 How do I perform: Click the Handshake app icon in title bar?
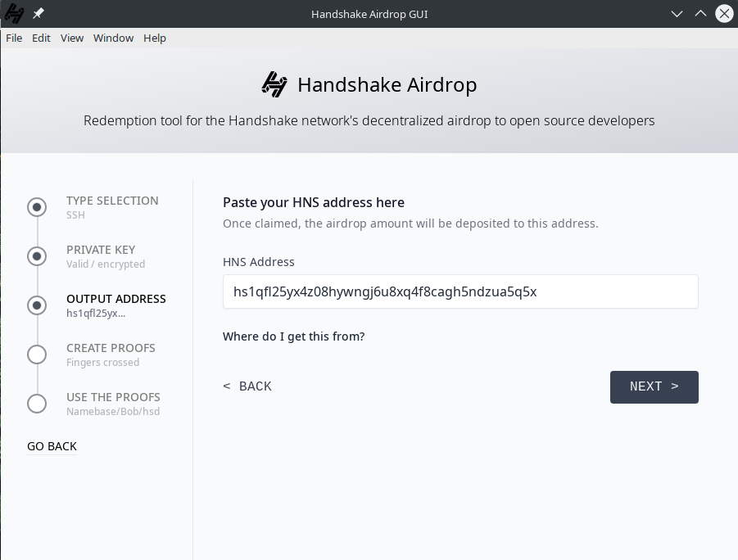14,14
